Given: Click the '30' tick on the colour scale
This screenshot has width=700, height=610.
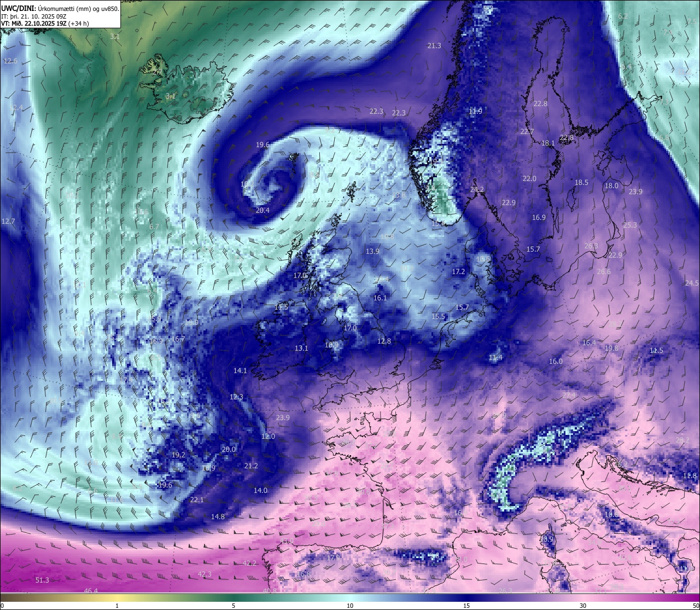Looking at the screenshot, I should [x=583, y=606].
